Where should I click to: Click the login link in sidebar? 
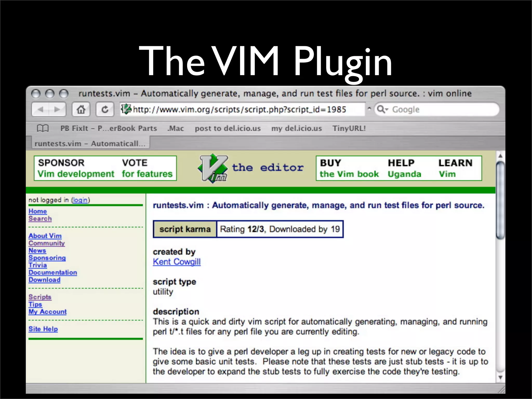coord(80,200)
